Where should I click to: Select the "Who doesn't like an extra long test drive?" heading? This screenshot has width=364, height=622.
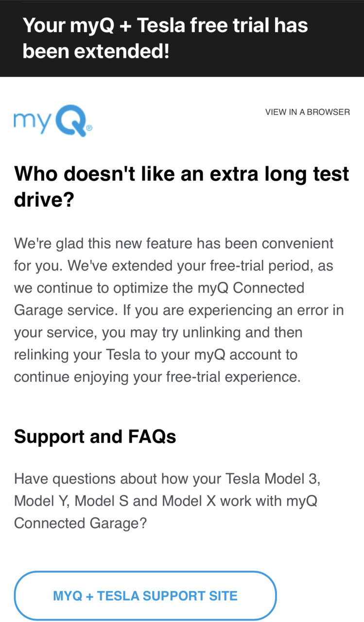181,186
